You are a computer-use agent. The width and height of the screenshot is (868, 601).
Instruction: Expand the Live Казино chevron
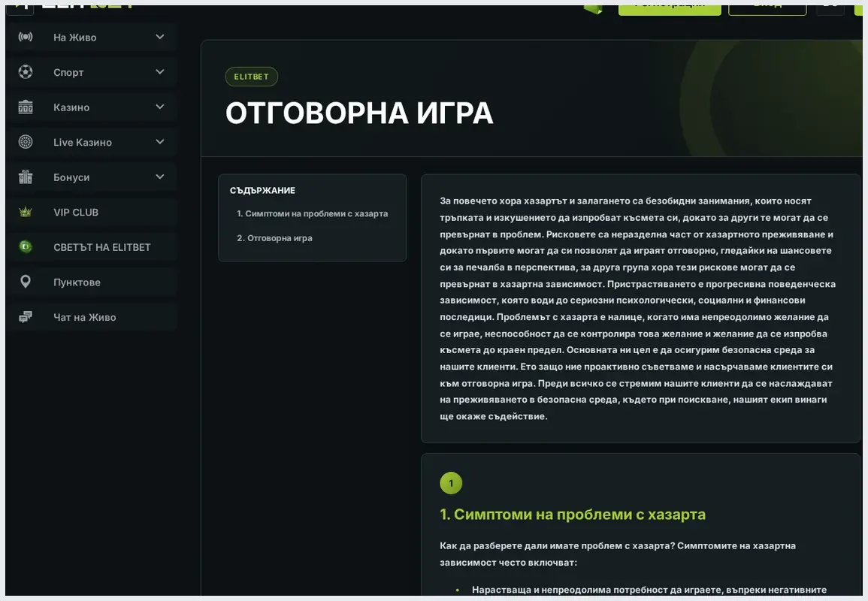160,142
